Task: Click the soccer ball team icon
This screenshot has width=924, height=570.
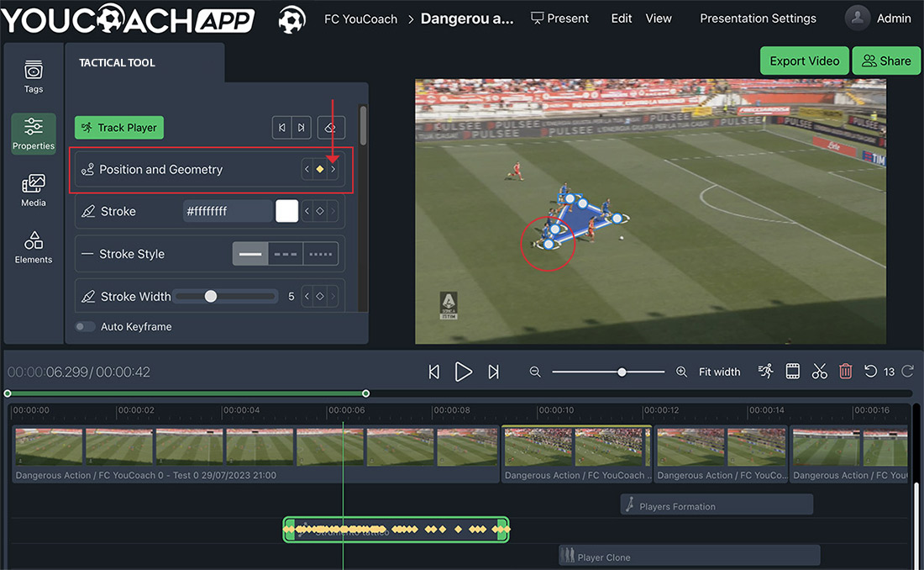Action: (292, 19)
